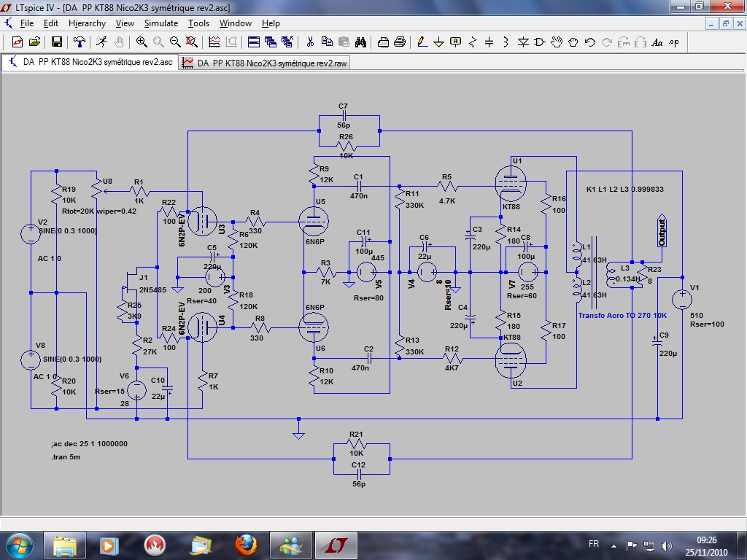Click the V1 voltage source symbol
Viewport: 747px width, 560px height.
point(682,299)
